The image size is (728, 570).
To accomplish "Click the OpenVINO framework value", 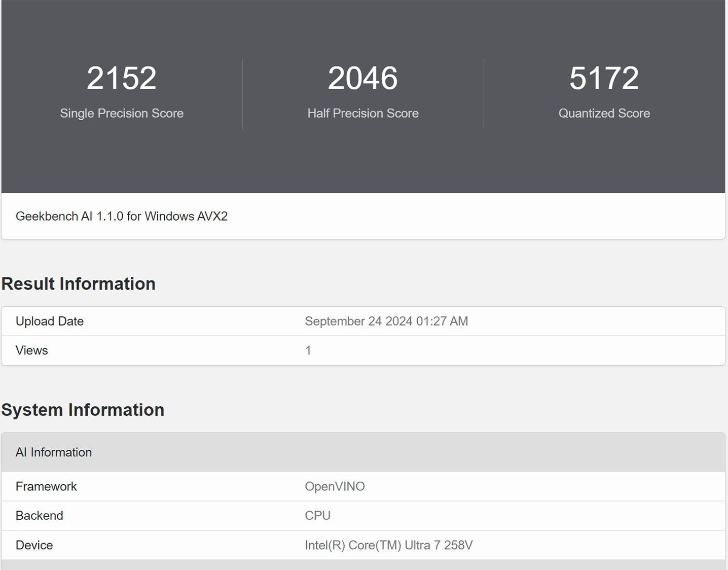I will pos(335,487).
